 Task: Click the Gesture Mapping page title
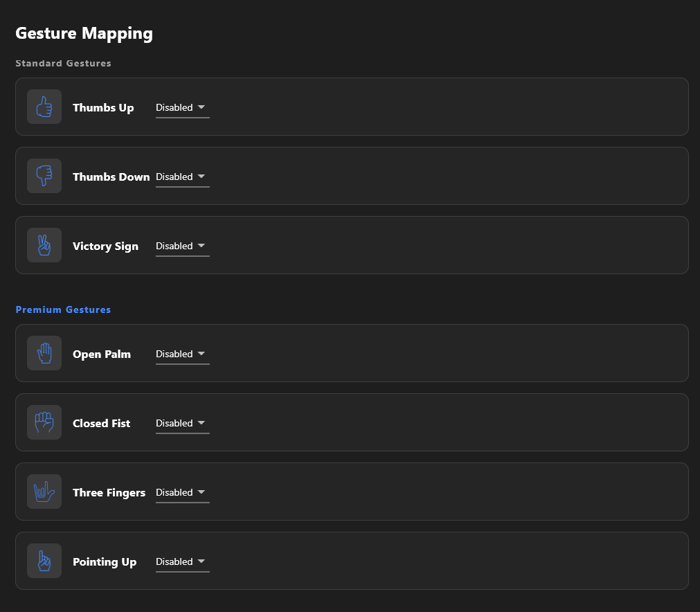84,33
